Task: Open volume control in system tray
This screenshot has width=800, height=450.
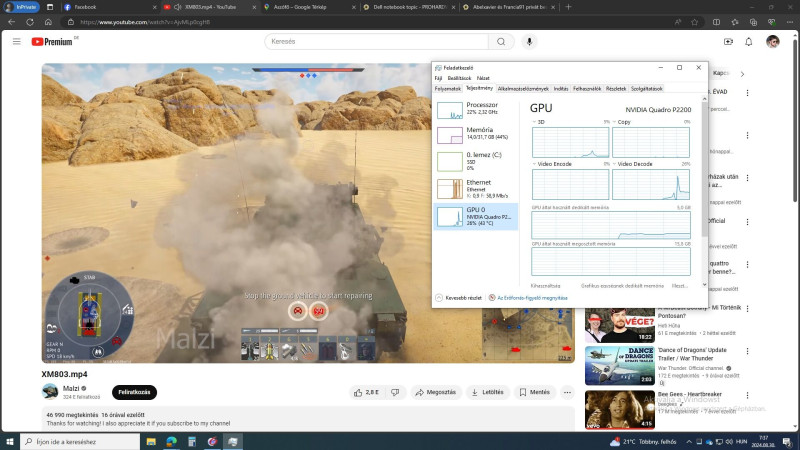Action: click(x=729, y=442)
